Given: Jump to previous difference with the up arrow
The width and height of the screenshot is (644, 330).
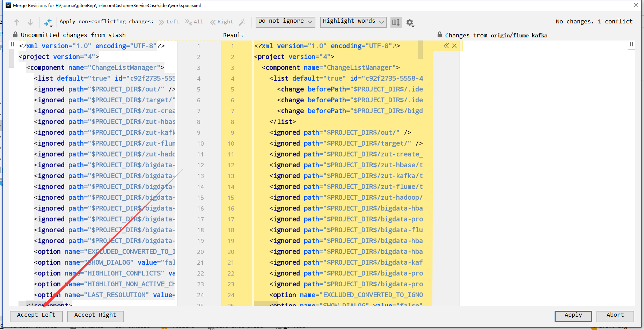Looking at the screenshot, I should point(16,22).
